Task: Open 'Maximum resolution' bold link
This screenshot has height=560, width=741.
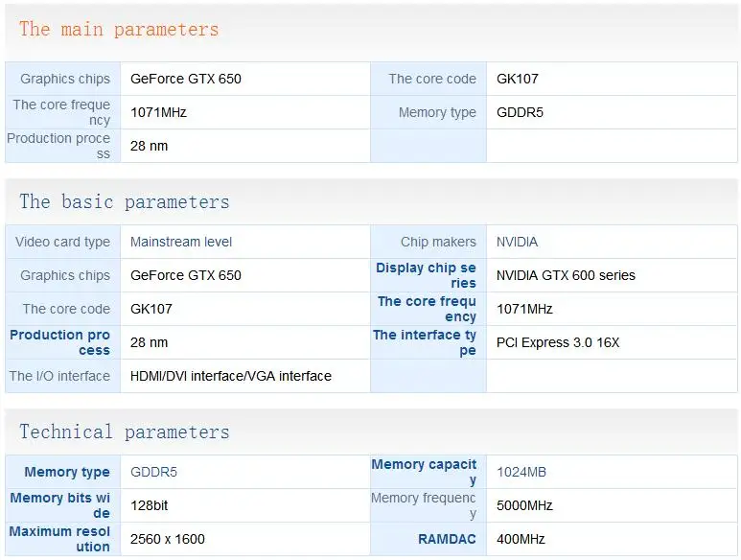Action: point(59,539)
